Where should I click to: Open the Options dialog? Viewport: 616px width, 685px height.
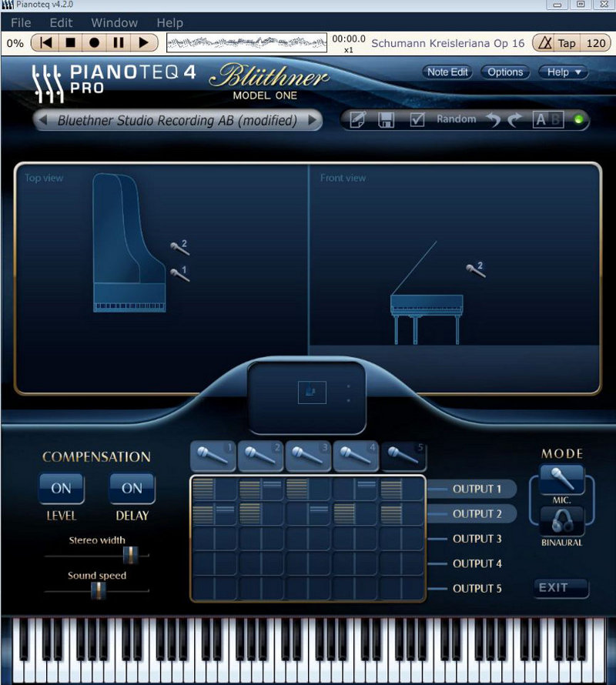coord(505,72)
